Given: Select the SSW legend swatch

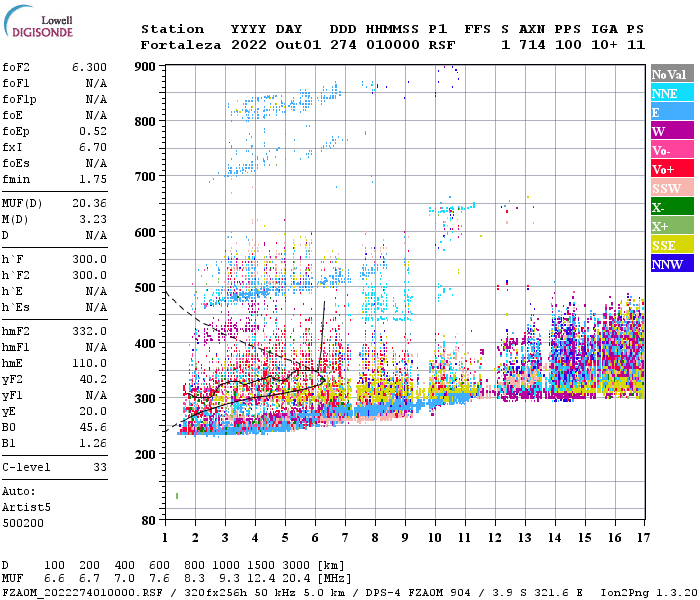Looking at the screenshot, I should (x=672, y=188).
